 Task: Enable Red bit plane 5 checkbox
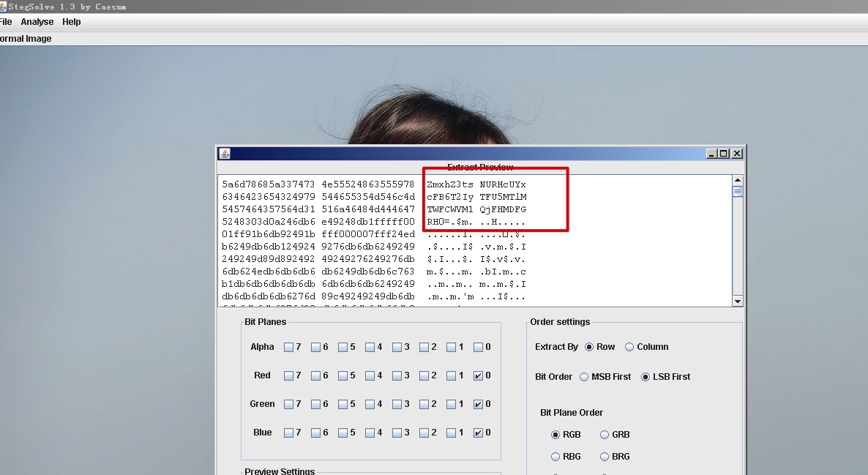tap(343, 376)
